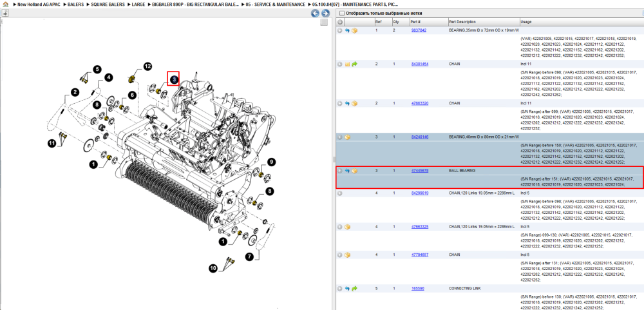Select callout 3 on the diagram
Screen dimensions: 644x310
click(x=174, y=79)
